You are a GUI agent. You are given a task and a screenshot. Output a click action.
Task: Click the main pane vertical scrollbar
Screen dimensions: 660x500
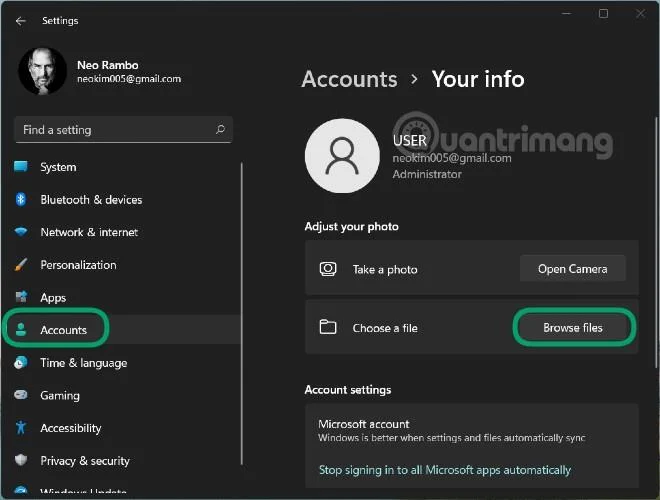point(656,242)
